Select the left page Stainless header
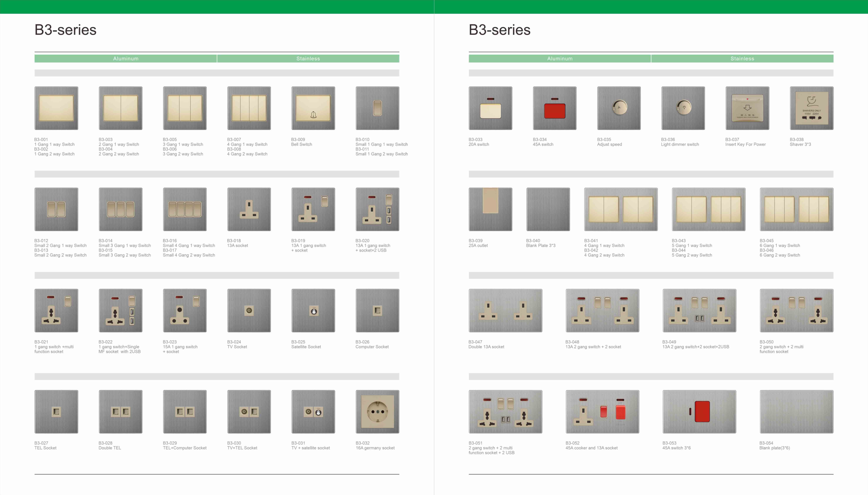Screen dimensions: 868x495 tap(308, 59)
